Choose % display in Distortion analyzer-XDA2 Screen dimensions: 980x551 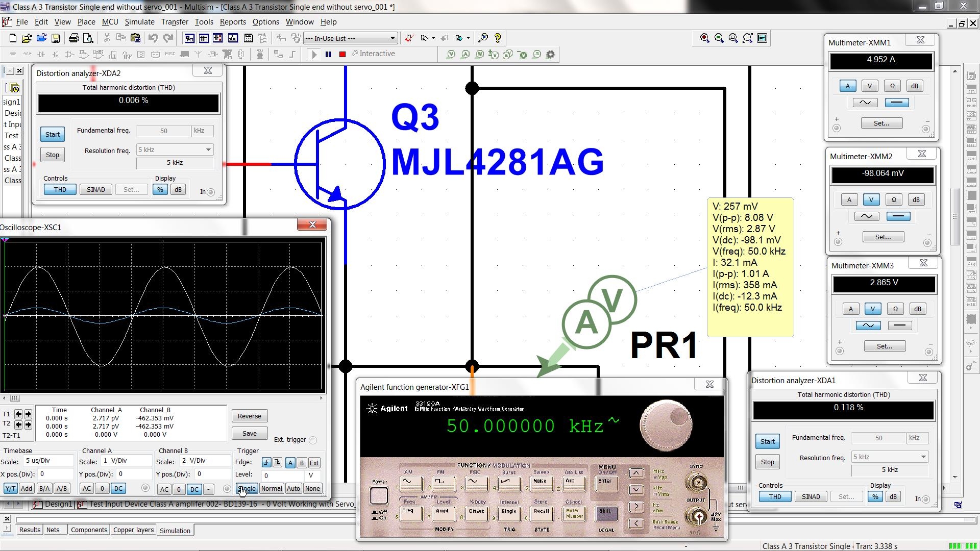[160, 190]
